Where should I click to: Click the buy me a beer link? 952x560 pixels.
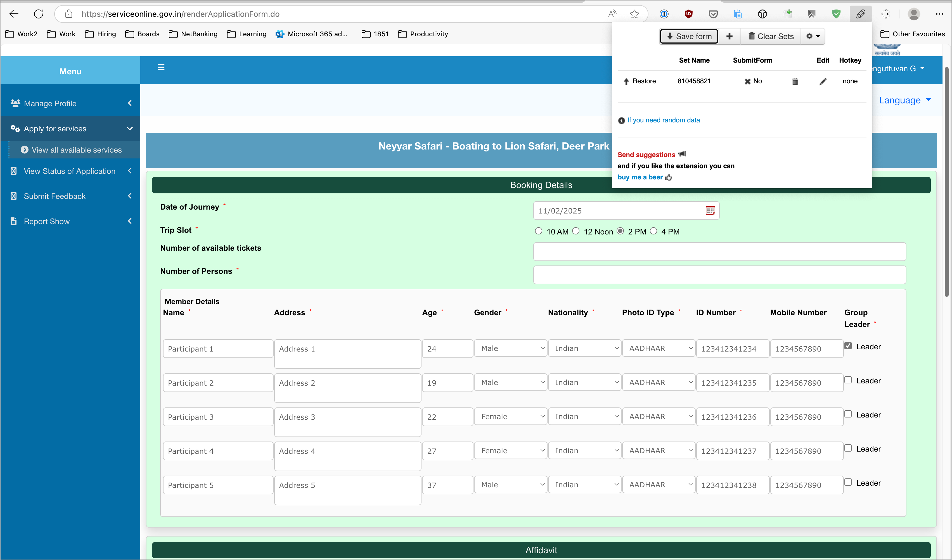[640, 177]
